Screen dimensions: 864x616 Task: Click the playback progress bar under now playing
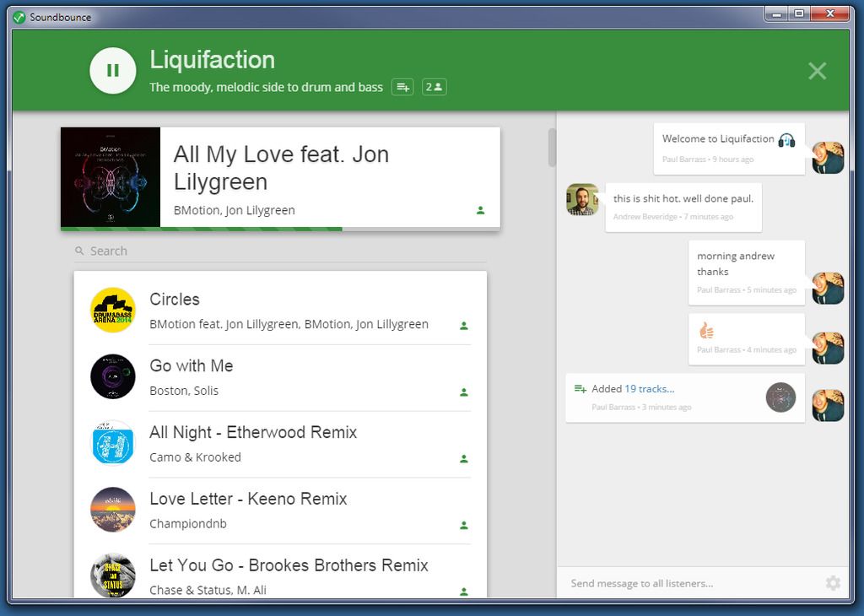[x=280, y=229]
